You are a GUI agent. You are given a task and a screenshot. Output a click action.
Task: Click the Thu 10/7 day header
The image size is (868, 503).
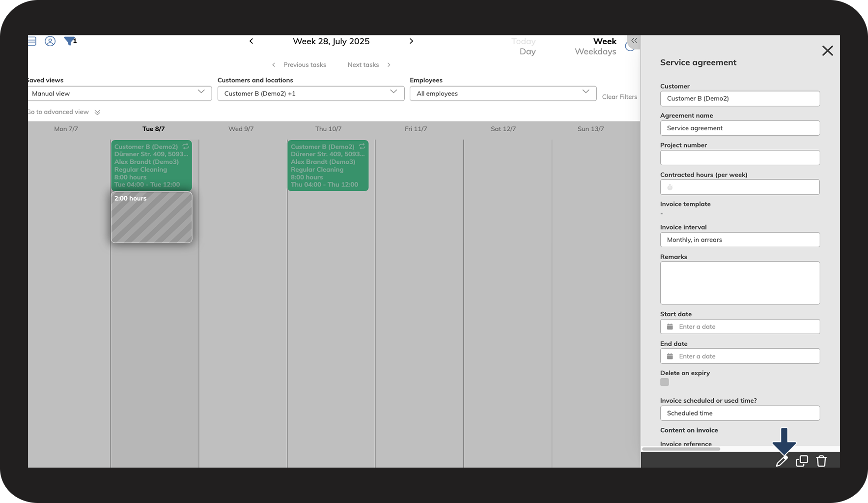coord(328,129)
